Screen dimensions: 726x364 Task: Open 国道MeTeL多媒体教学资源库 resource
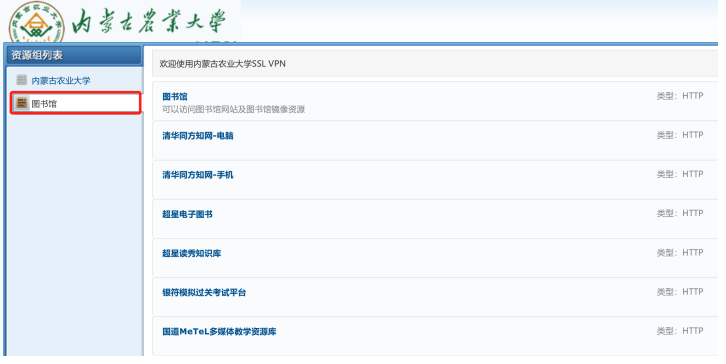click(219, 332)
